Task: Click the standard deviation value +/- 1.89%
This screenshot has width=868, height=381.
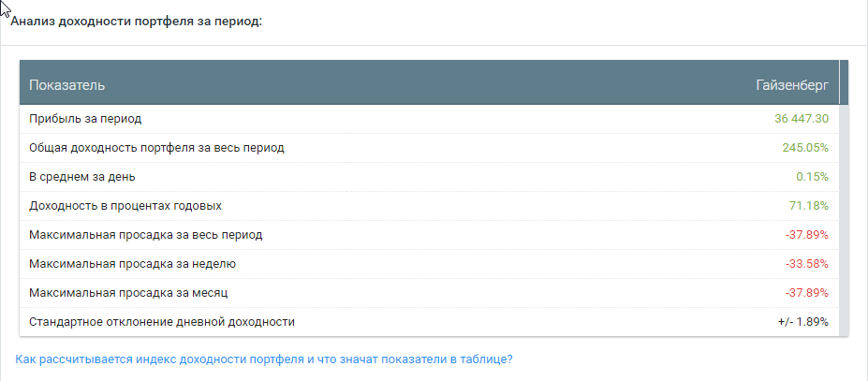Action: point(802,321)
